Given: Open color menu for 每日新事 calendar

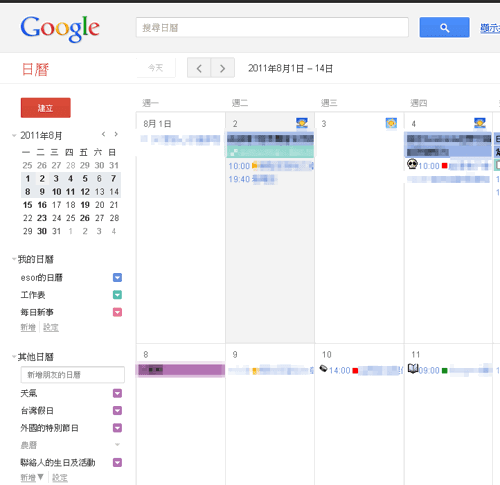Looking at the screenshot, I should (x=117, y=312).
